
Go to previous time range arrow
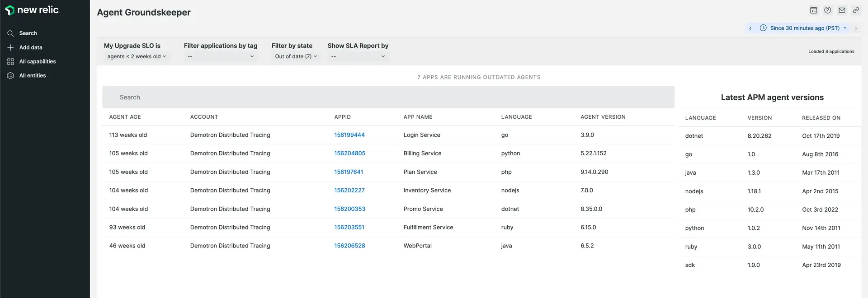[x=750, y=28]
